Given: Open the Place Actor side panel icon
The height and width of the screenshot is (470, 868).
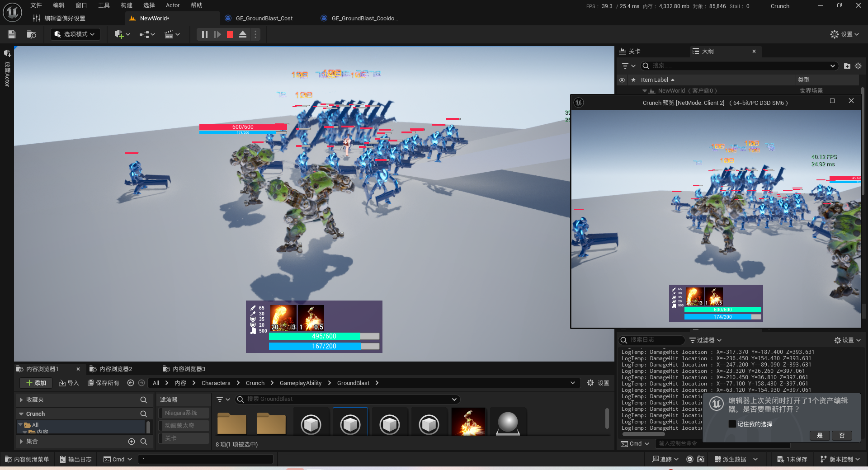Looking at the screenshot, I should 7,53.
